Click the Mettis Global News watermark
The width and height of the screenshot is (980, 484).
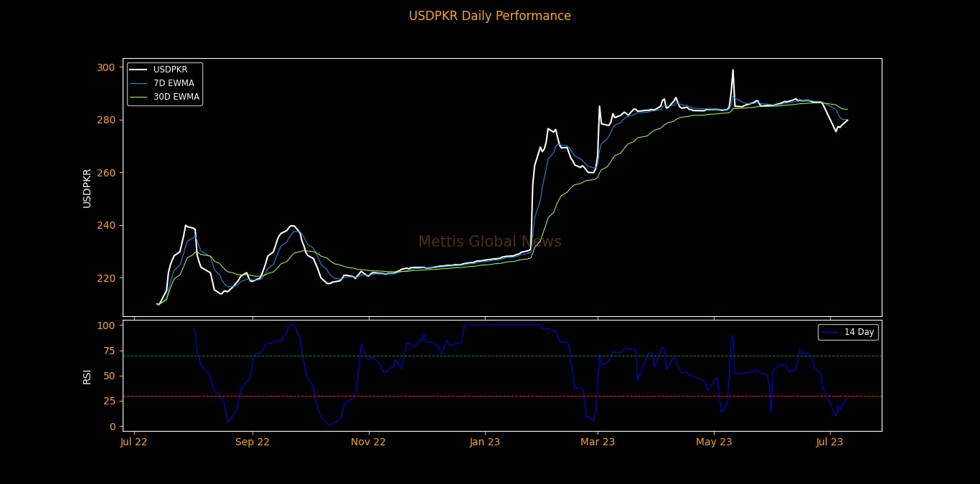[x=490, y=242]
